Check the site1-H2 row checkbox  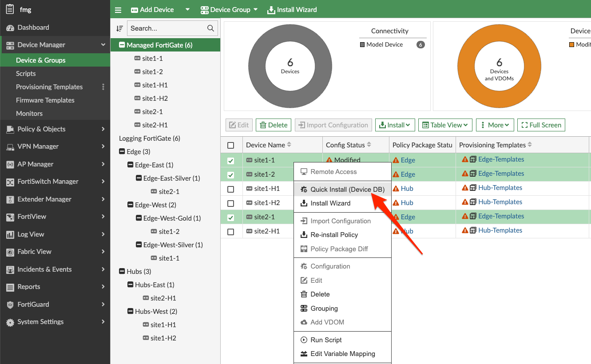point(230,203)
